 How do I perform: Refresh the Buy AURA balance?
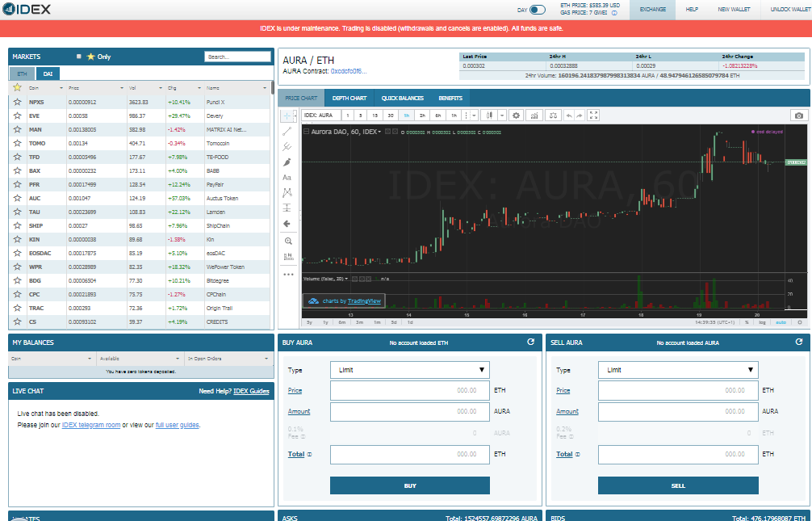[x=531, y=342]
